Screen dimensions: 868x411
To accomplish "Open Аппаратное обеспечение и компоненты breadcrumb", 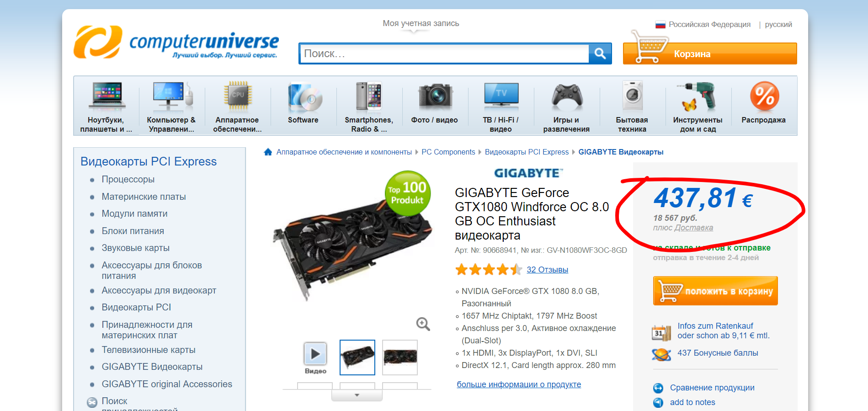I will pyautogui.click(x=344, y=152).
